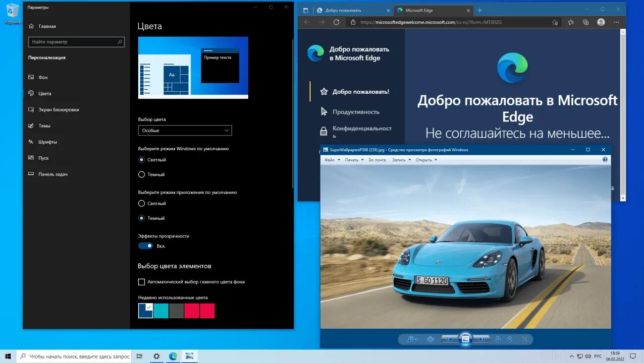Open the Выбор цвета dropdown (Особые)
Screen dimensions: 644x363
click(185, 130)
